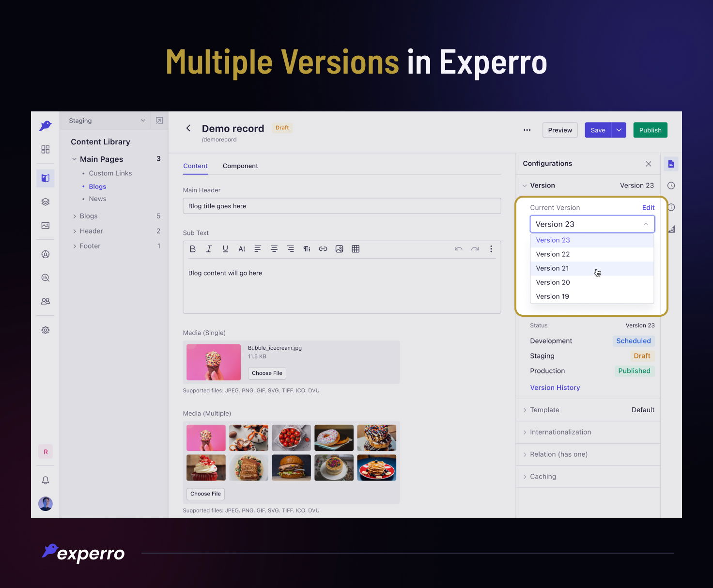Apply italic formatting in Sub Text editor

click(209, 249)
